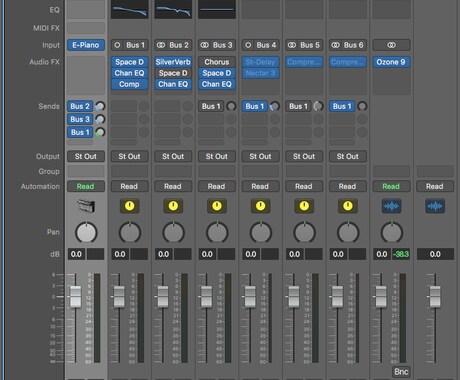Click the Bus 3 send level knob on E-Piano
The width and height of the screenshot is (460, 380).
pyautogui.click(x=100, y=119)
